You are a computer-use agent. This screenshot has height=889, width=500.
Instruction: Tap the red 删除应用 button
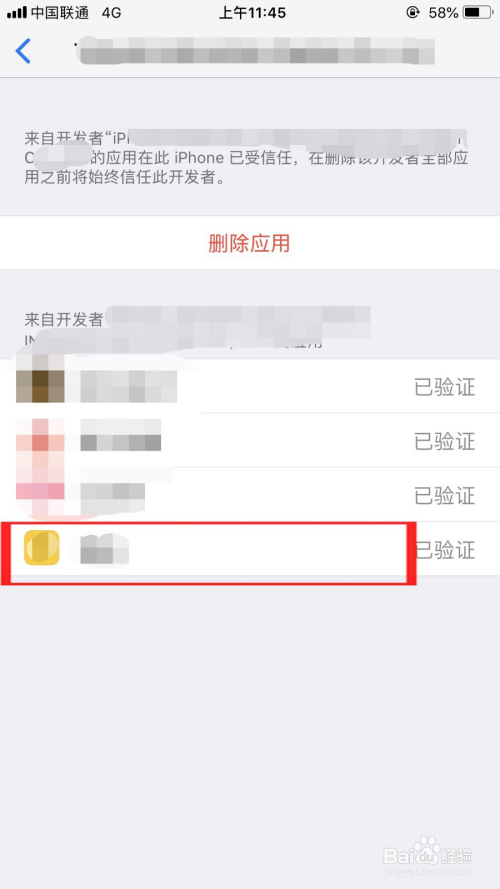coord(249,243)
